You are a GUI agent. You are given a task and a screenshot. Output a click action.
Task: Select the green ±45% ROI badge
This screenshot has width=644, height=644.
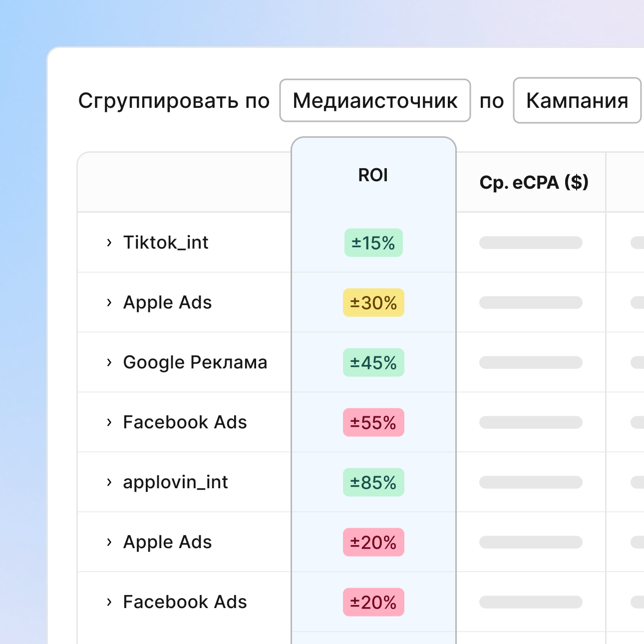(373, 362)
